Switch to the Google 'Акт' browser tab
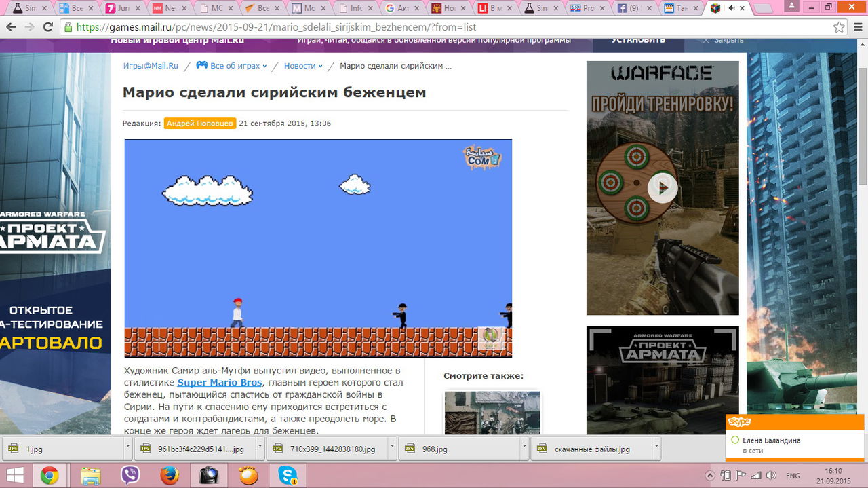Viewport: 868px width, 488px height. (x=402, y=8)
